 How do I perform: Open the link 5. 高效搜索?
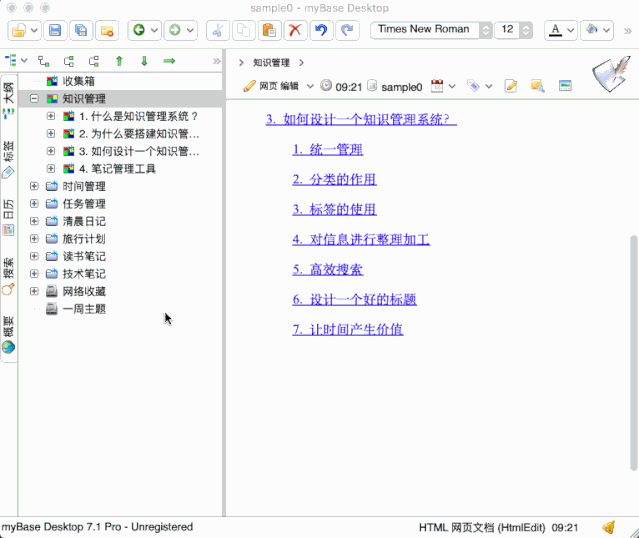[x=327, y=269]
